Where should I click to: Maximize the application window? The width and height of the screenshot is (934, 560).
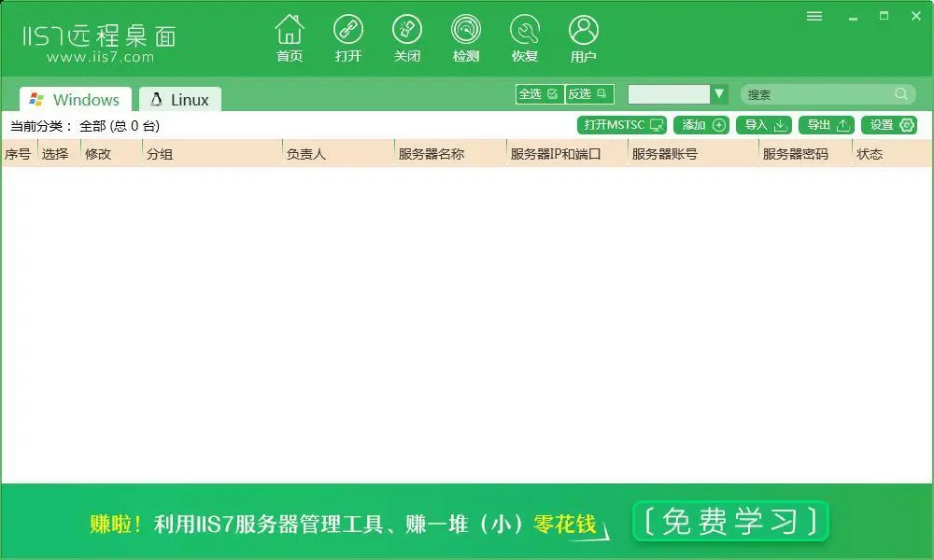[x=884, y=16]
